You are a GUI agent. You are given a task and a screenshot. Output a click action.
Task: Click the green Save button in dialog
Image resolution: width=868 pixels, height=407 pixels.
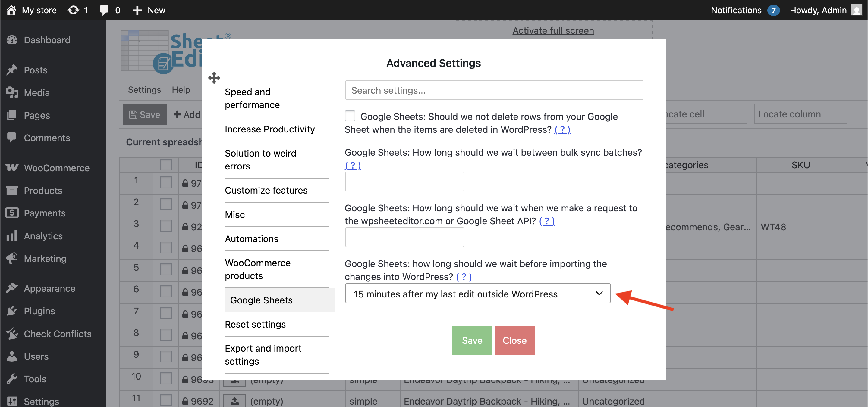[x=472, y=340]
